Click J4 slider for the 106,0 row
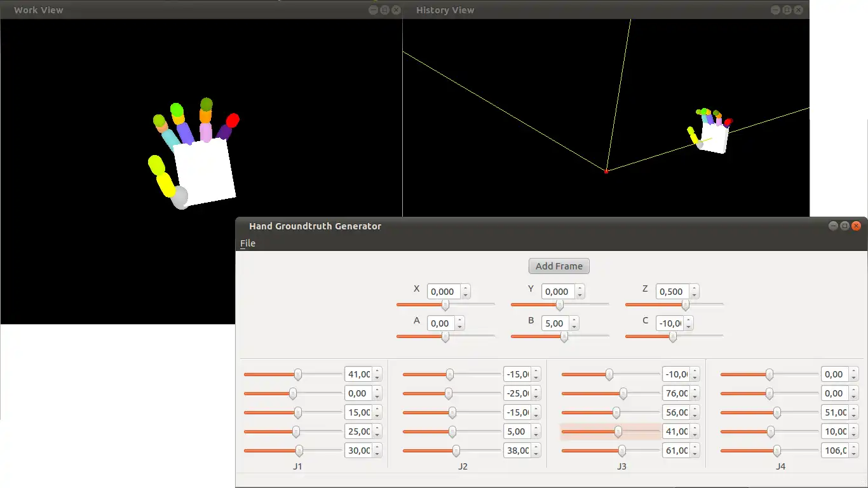Viewport: 868px width, 488px height. tap(770, 451)
